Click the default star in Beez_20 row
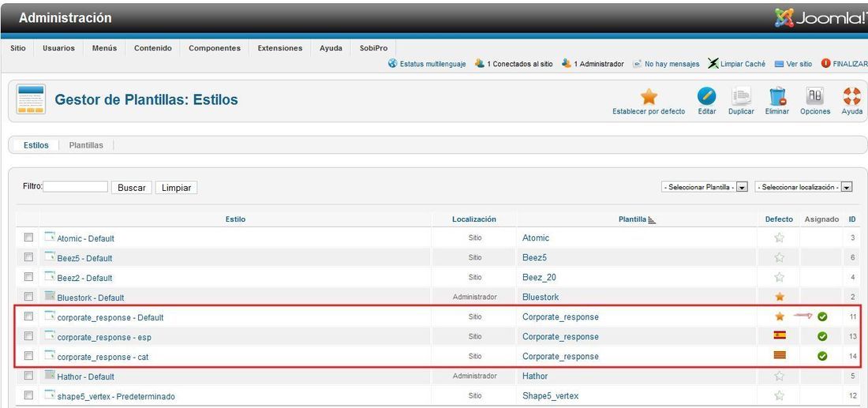Screen dimensions: 868x408 coord(780,277)
